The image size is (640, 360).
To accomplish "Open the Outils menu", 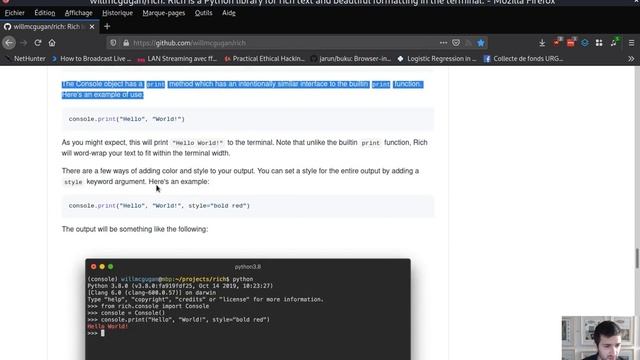I will 203,13.
